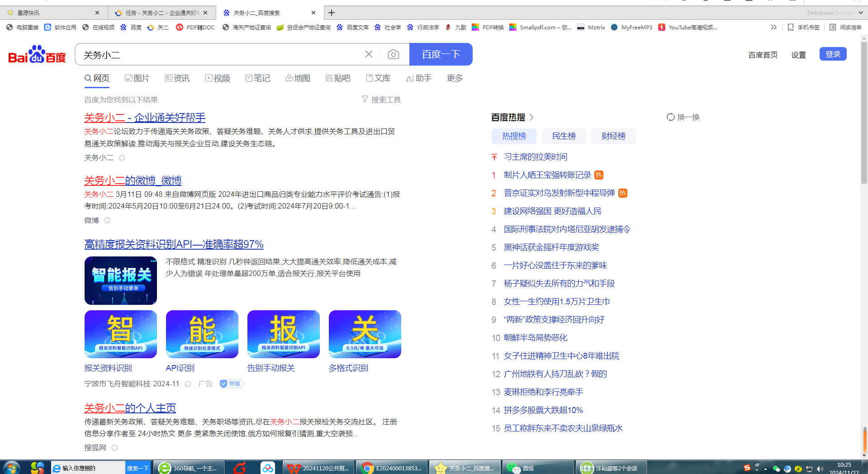
Task: Click the taskbar volume icon
Action: pos(820,469)
